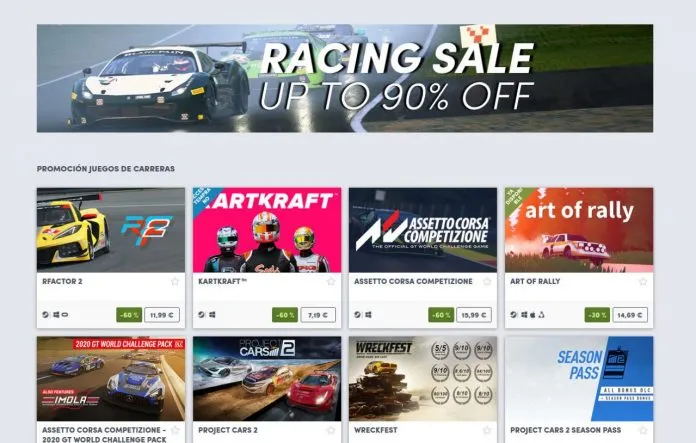Click Steam icon on Assetto Corsa Competizione card

coord(358,315)
